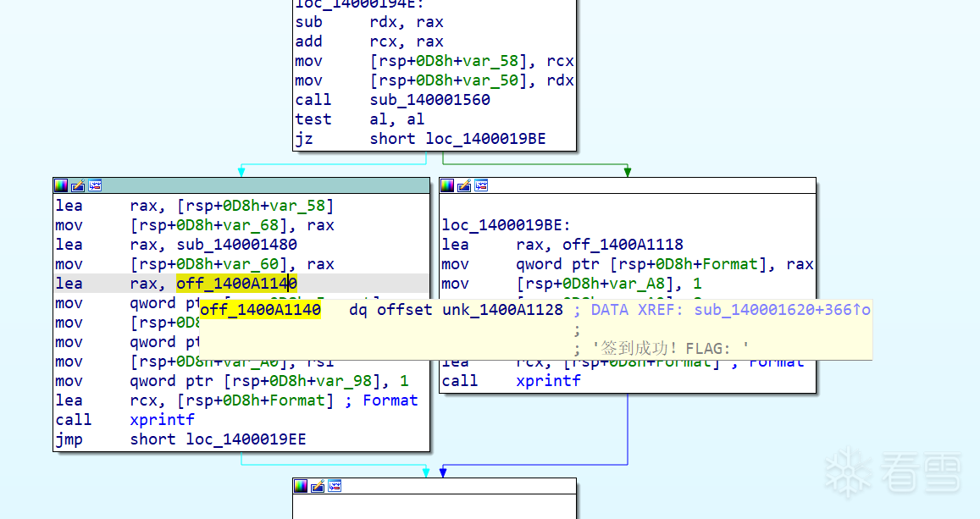Click the 'FLAG:' string comment in tooltip
980x519 pixels.
[x=708, y=349]
